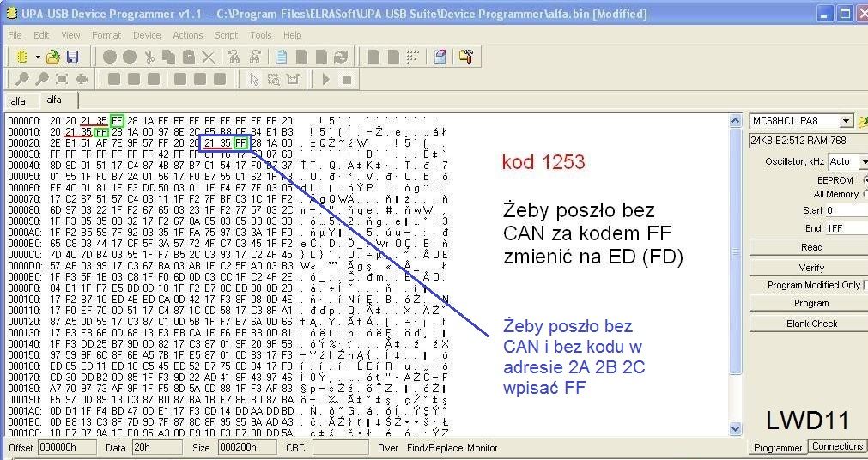Open the hammer tools options icon

click(x=466, y=57)
